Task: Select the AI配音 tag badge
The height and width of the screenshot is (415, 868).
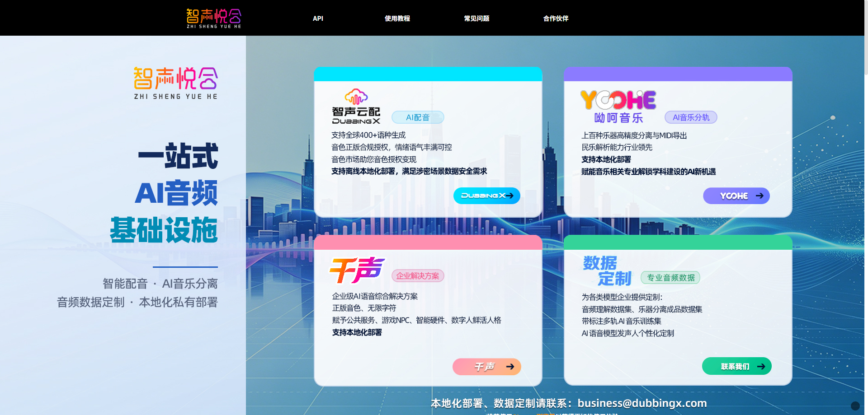Action: [418, 117]
